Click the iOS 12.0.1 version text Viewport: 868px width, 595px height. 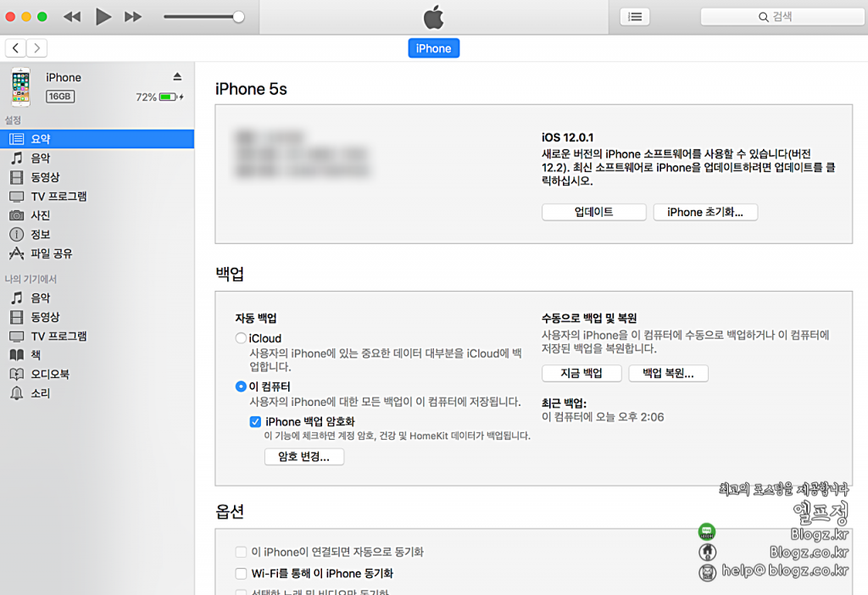pos(567,137)
